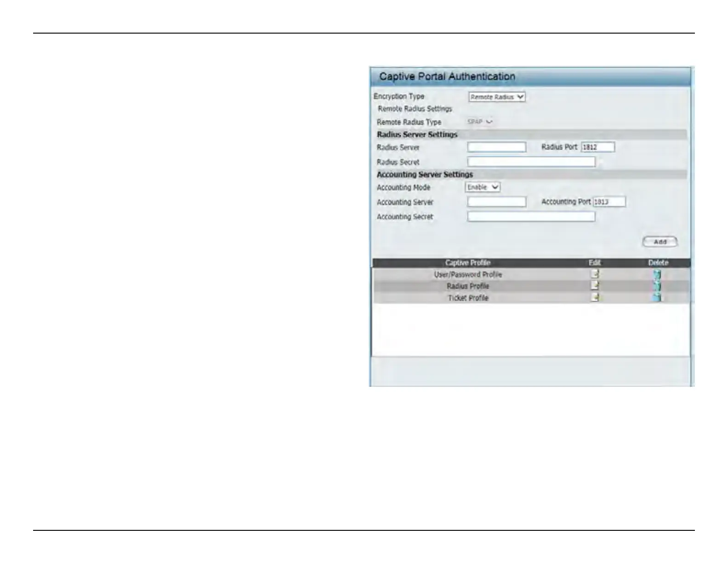The height and width of the screenshot is (563, 728).
Task: Click the Radius Server Settings heading
Action: tap(417, 134)
